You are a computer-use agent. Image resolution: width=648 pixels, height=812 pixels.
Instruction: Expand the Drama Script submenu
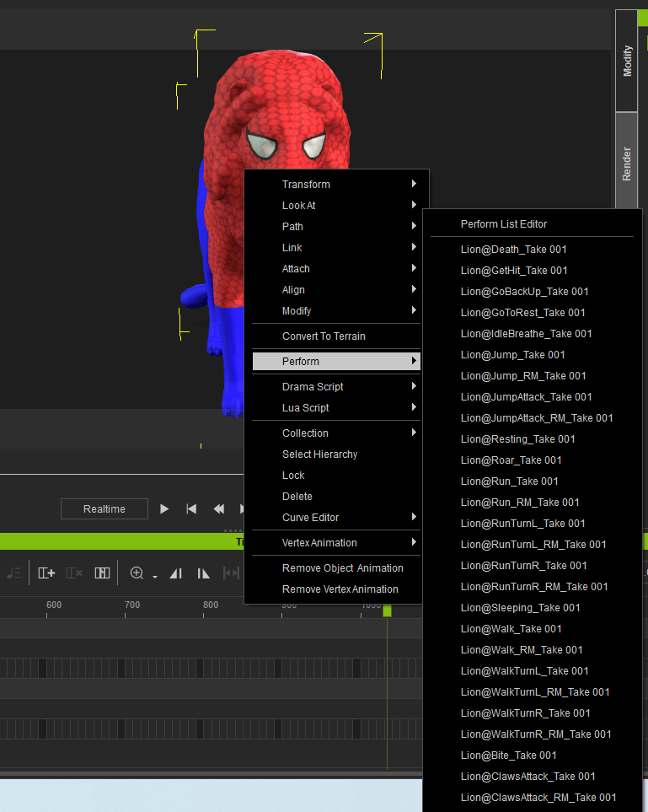pyautogui.click(x=336, y=387)
